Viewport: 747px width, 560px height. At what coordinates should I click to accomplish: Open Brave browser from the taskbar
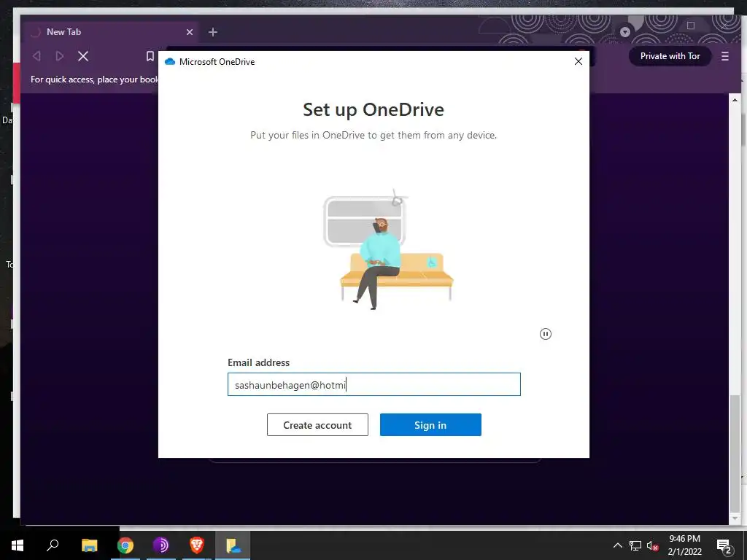[197, 545]
